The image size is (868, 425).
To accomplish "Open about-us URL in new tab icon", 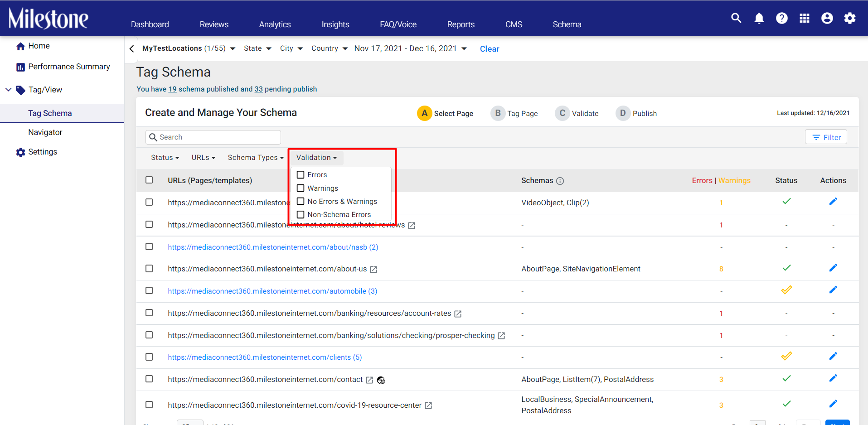I will (373, 270).
